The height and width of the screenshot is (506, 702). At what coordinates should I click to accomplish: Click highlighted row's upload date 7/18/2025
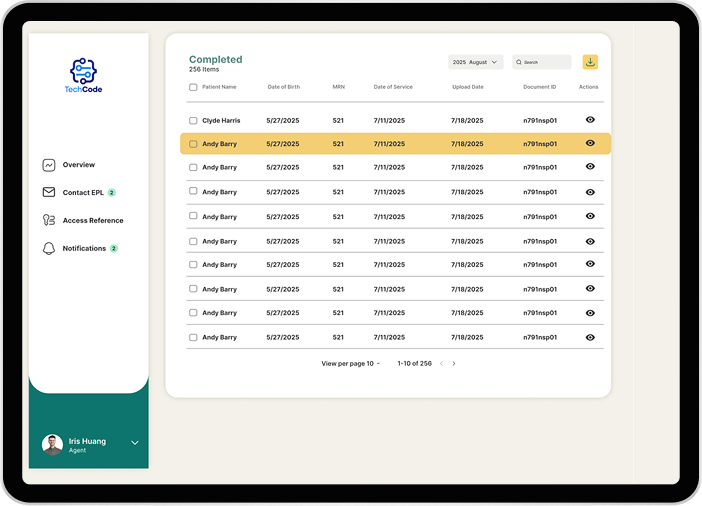pos(467,144)
